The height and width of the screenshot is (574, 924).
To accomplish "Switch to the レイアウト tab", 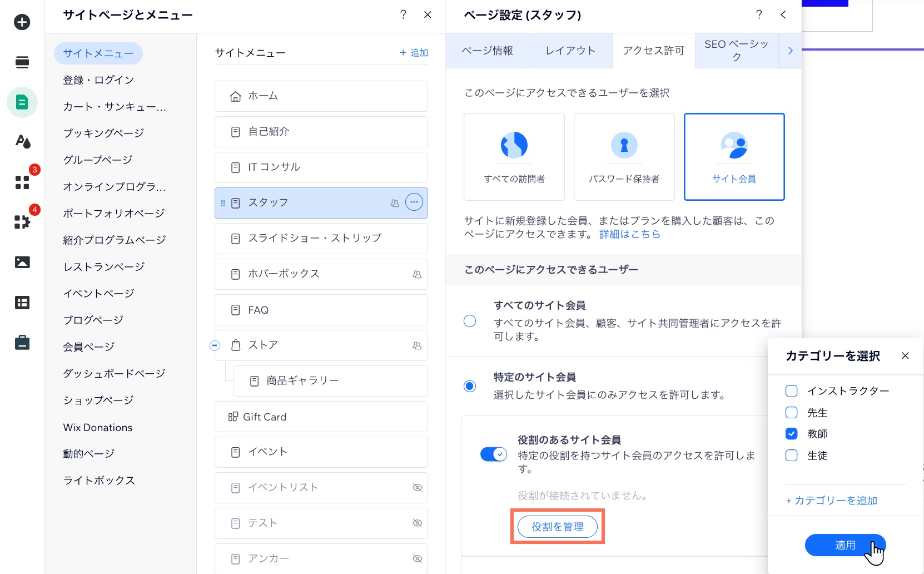I will click(570, 50).
